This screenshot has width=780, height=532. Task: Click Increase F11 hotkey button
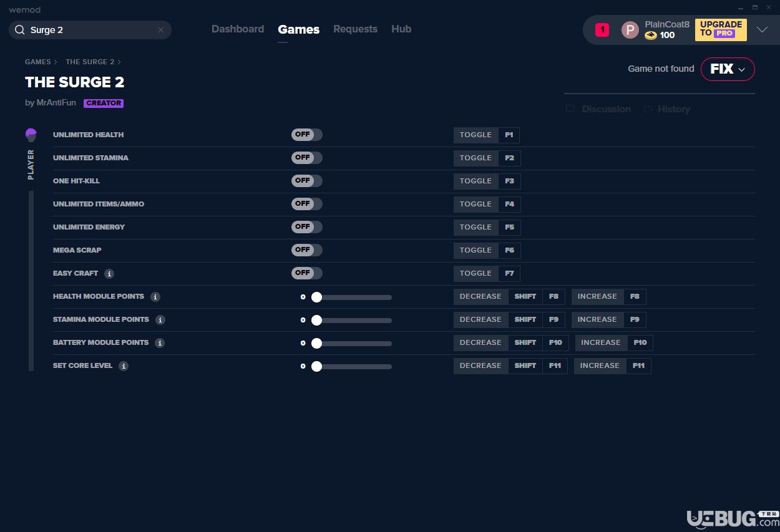point(613,365)
